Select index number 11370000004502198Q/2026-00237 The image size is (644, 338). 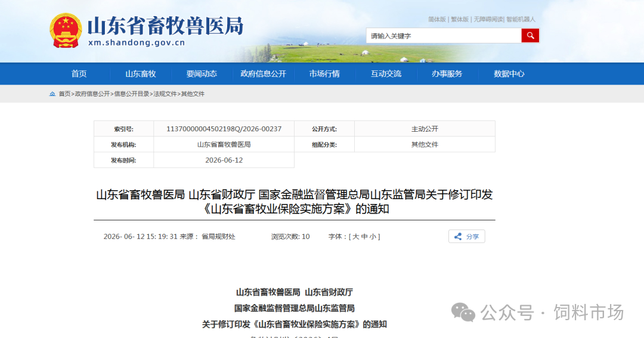click(x=224, y=129)
